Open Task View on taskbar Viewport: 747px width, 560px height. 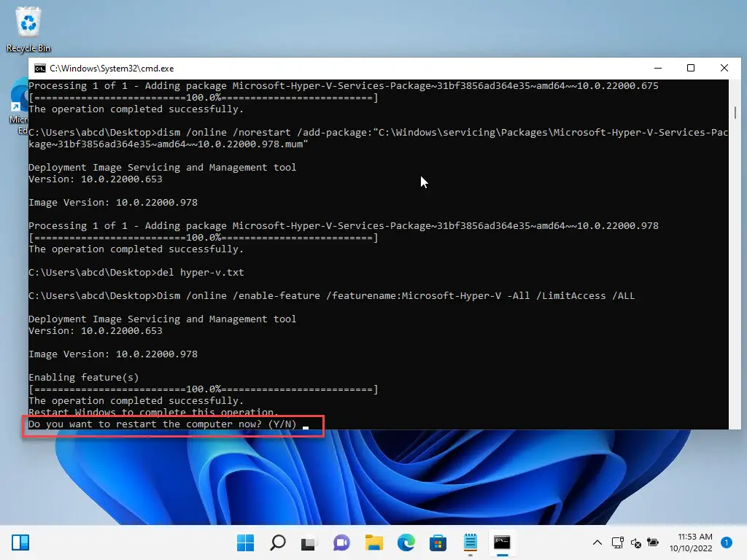coord(309,542)
